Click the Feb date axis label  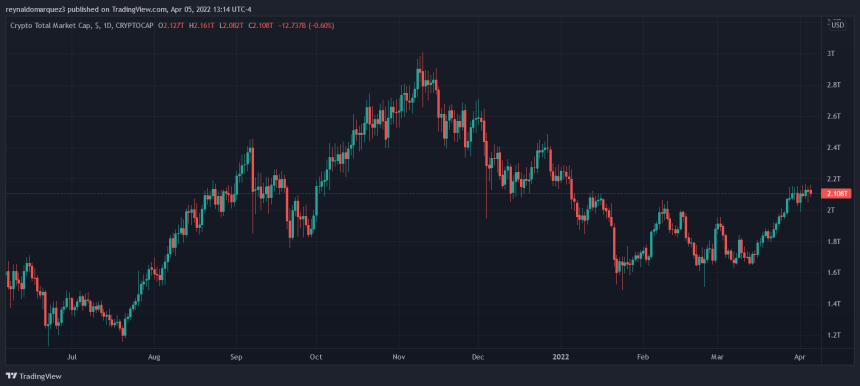[x=643, y=357]
